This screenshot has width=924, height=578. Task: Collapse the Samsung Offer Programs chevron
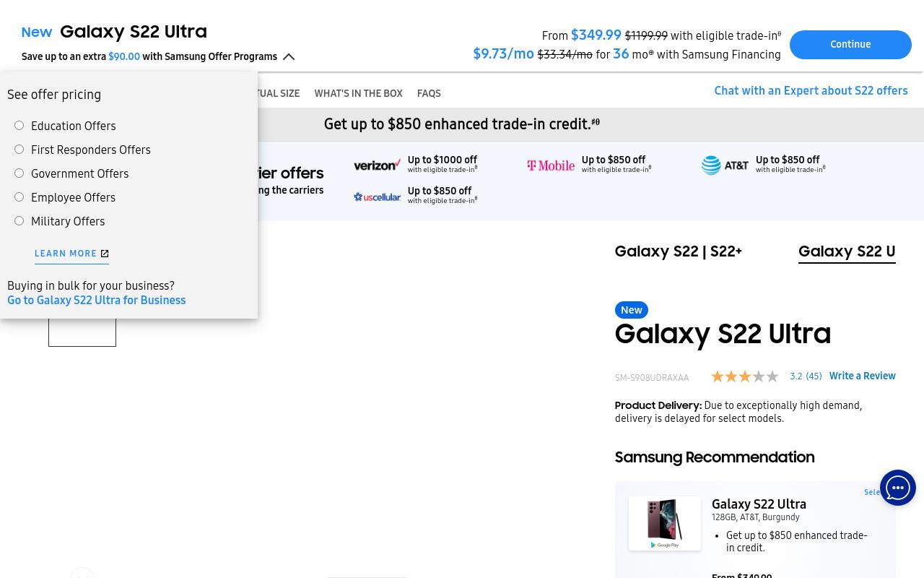coord(289,57)
